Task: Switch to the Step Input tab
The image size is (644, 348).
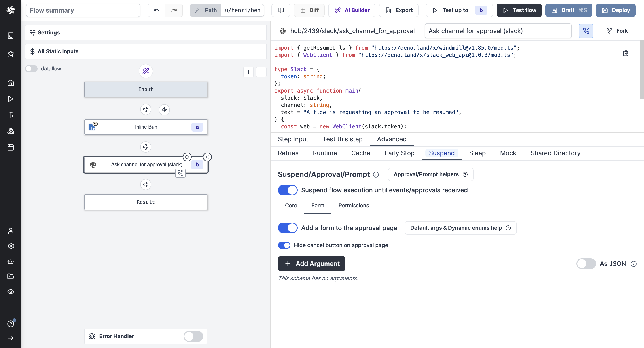Action: (x=293, y=139)
